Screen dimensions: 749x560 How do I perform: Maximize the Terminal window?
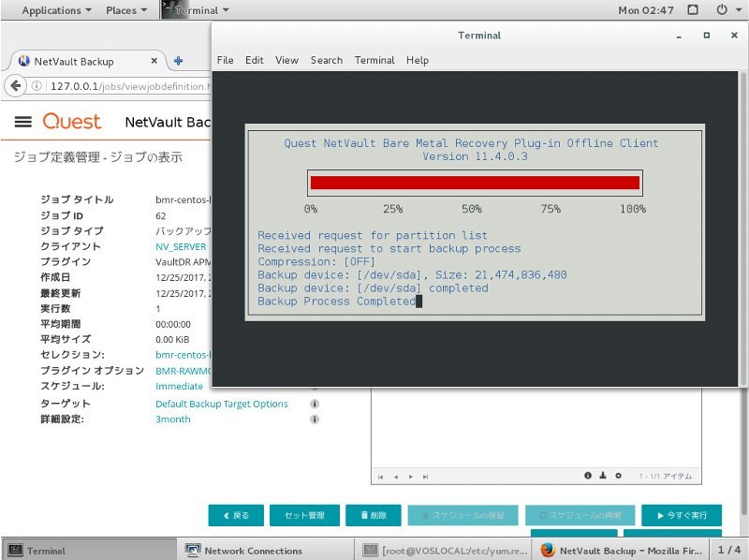(x=707, y=36)
